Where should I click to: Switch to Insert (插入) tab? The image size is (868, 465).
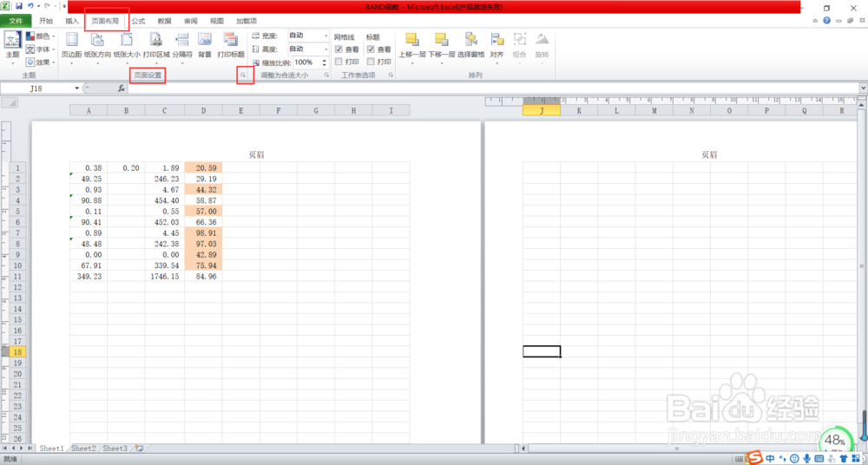click(72, 21)
